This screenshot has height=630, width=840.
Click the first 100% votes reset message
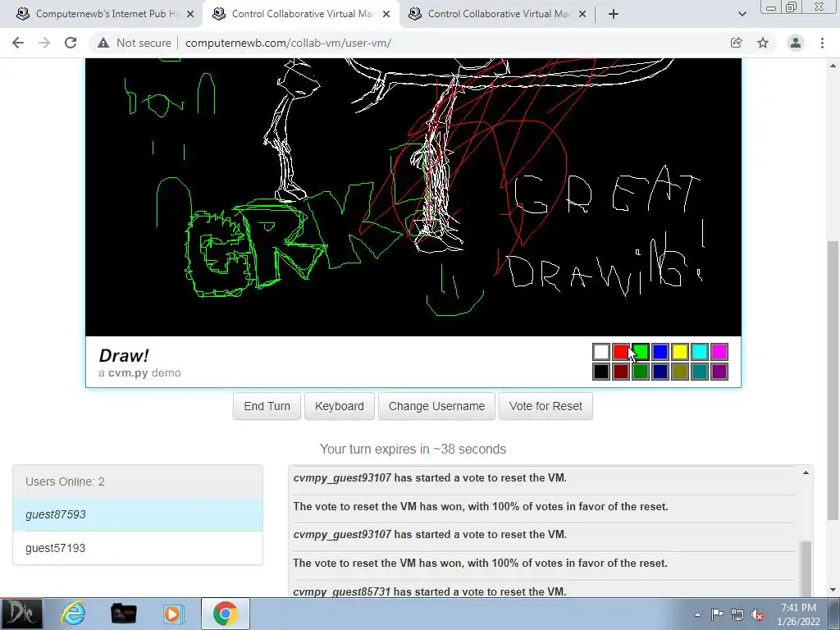(481, 506)
